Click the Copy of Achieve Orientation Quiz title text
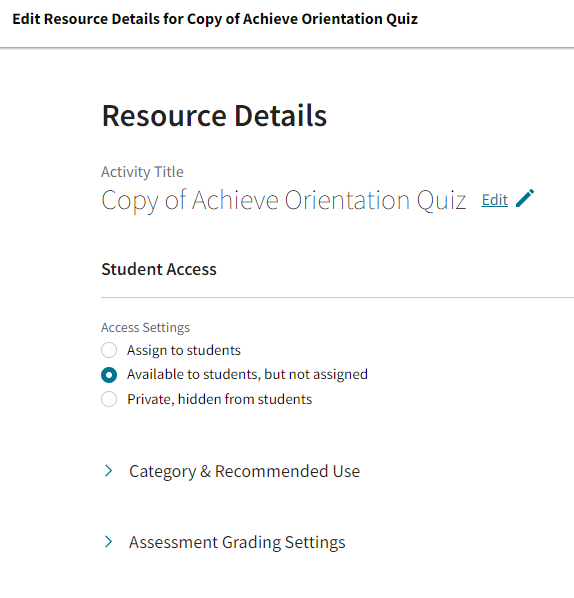The height and width of the screenshot is (598, 574). pos(284,200)
